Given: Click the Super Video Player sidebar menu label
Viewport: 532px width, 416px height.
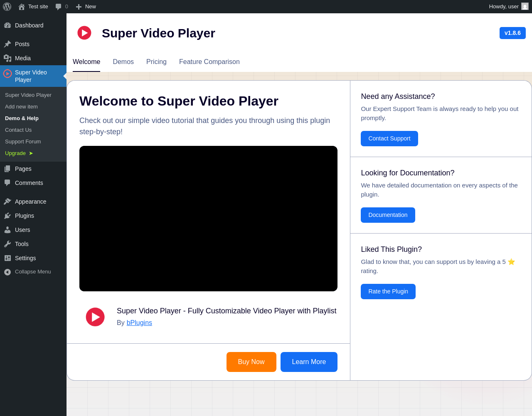Looking at the screenshot, I should tap(31, 76).
